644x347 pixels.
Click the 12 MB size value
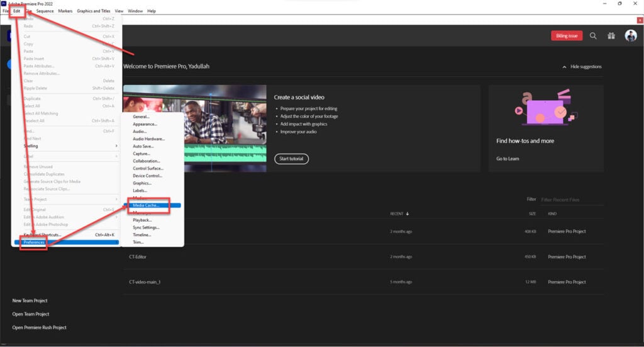(x=531, y=282)
